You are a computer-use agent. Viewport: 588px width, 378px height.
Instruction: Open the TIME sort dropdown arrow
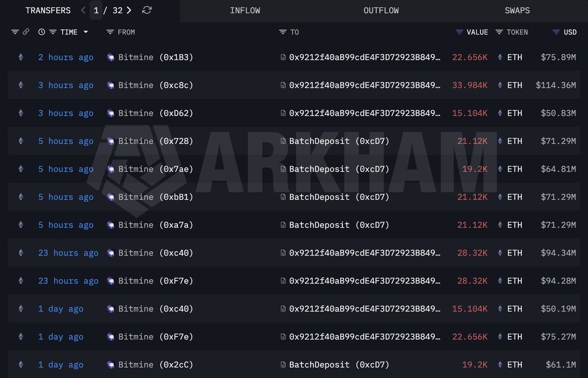pyautogui.click(x=86, y=32)
